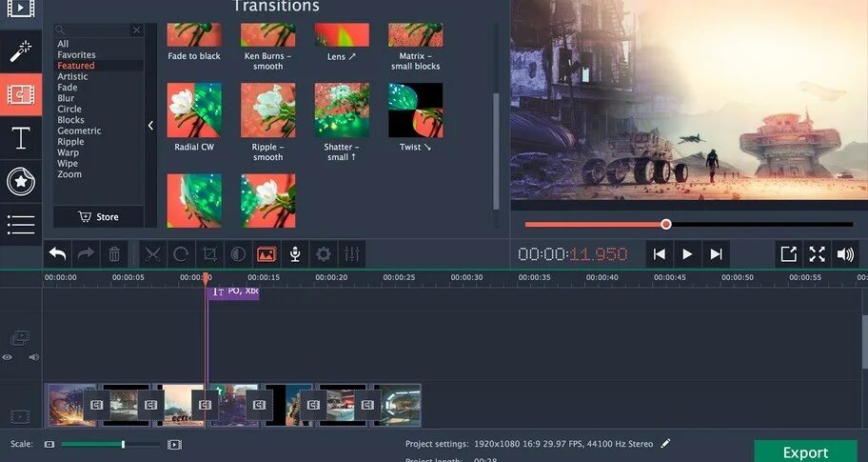Edit project settings pencil icon
This screenshot has width=868, height=462.
[x=665, y=443]
